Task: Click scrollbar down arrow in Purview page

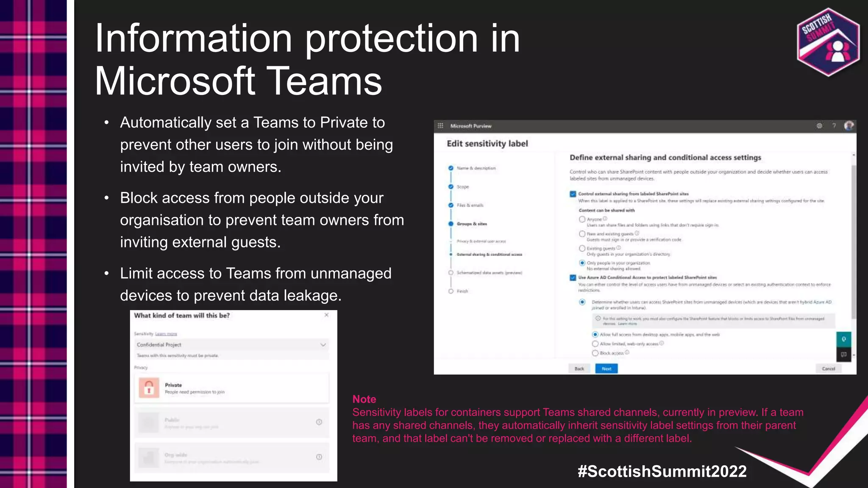Action: pyautogui.click(x=854, y=355)
